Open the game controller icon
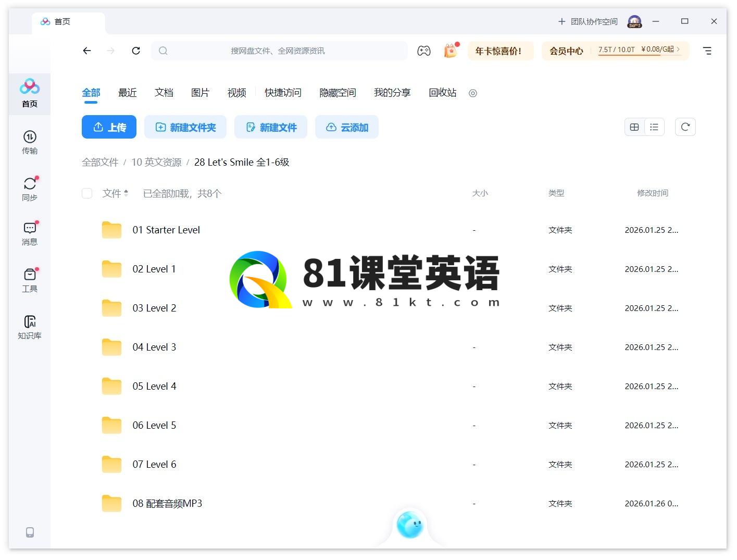The image size is (737, 560). [x=424, y=51]
